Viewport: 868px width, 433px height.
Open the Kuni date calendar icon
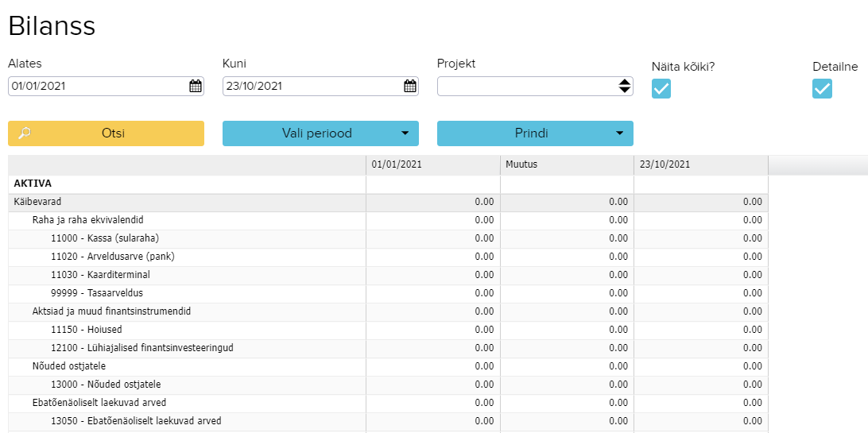pyautogui.click(x=409, y=87)
